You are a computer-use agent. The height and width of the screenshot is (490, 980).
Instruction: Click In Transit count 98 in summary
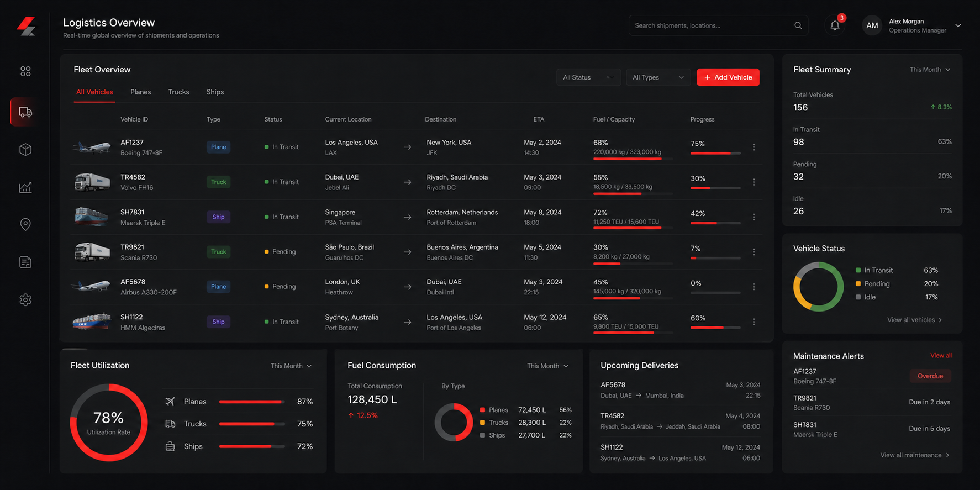coord(798,142)
